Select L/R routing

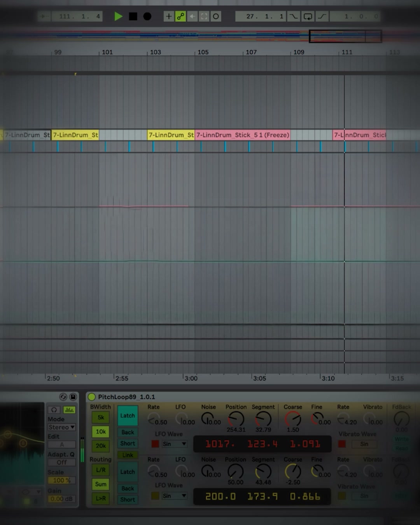[x=101, y=470]
